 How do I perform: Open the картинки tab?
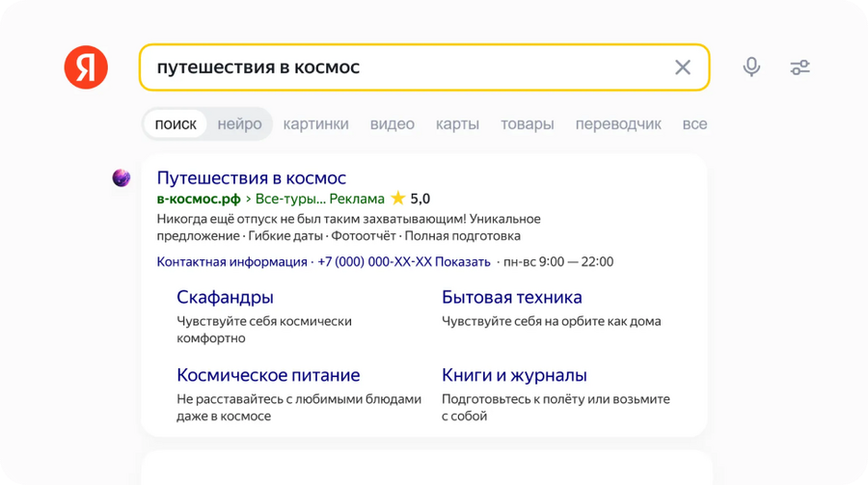315,124
